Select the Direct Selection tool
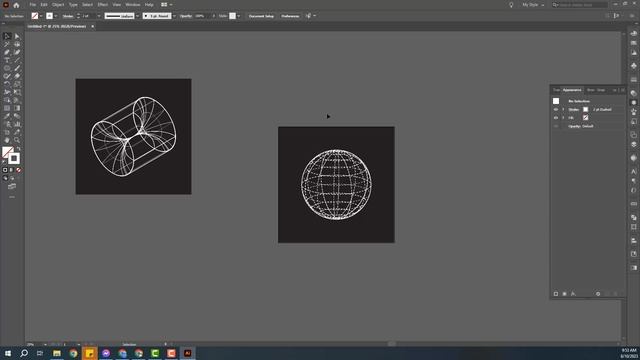Image resolution: width=640 pixels, height=360 pixels. [17, 36]
